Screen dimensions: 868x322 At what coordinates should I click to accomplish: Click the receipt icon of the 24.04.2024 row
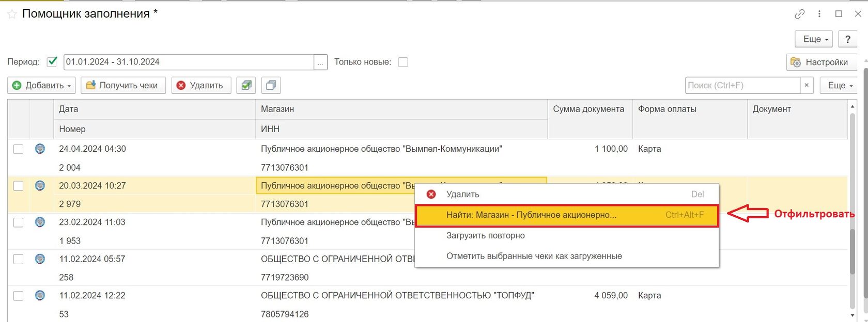(40, 149)
